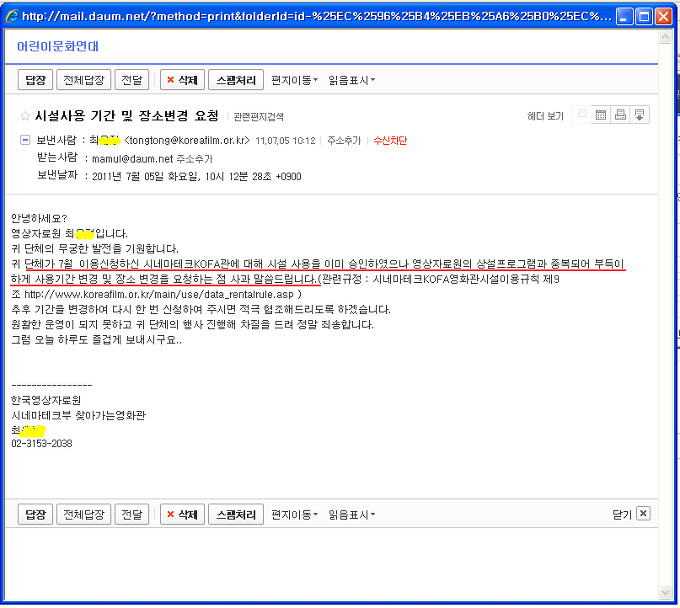Click the sent date line 2011년 7월 05일
The image size is (680, 608).
[x=196, y=177]
